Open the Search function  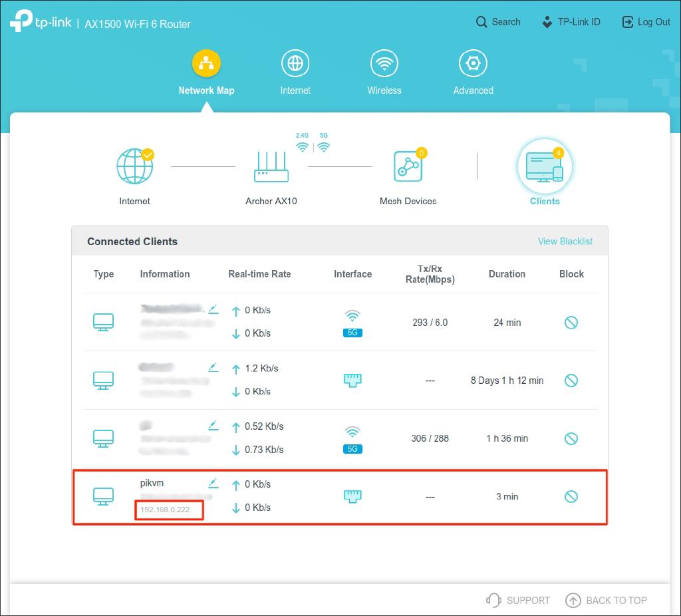tap(498, 22)
